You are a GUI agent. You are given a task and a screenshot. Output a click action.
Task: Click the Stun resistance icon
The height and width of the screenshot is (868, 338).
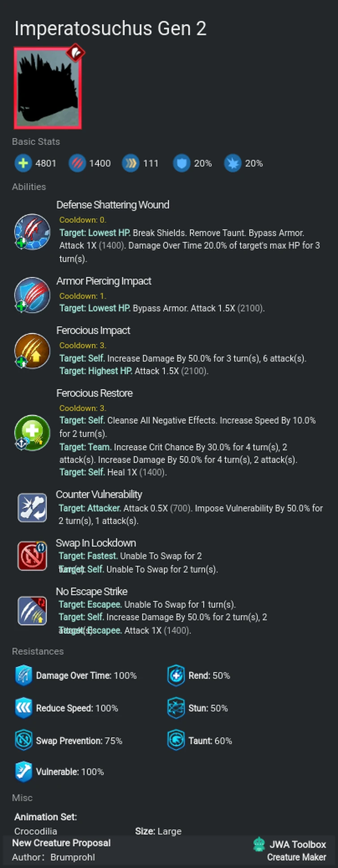coord(176,708)
